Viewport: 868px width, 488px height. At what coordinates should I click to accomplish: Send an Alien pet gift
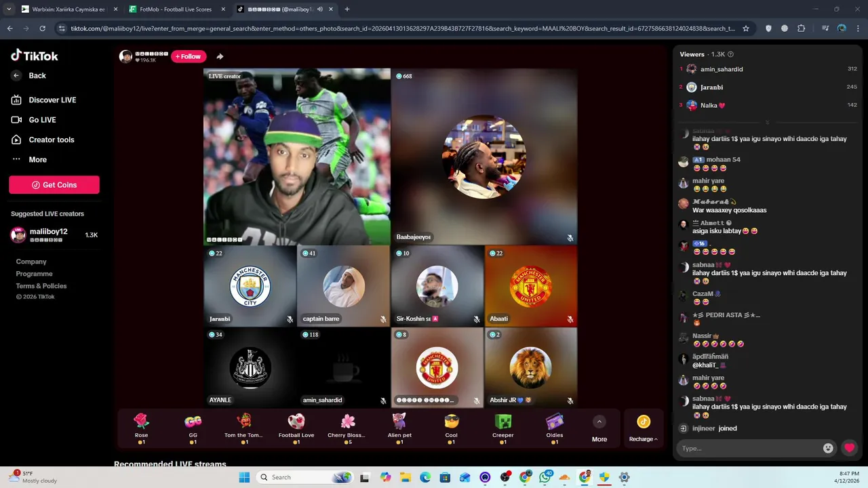tap(399, 428)
